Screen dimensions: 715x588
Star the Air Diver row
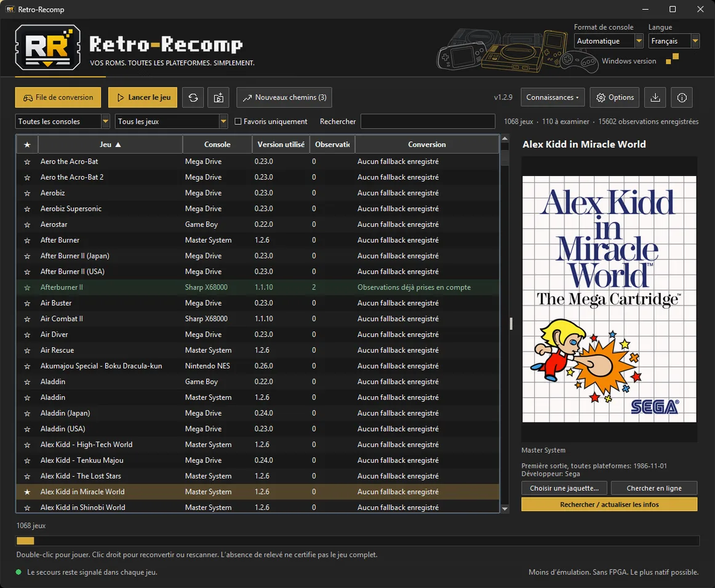tap(27, 335)
